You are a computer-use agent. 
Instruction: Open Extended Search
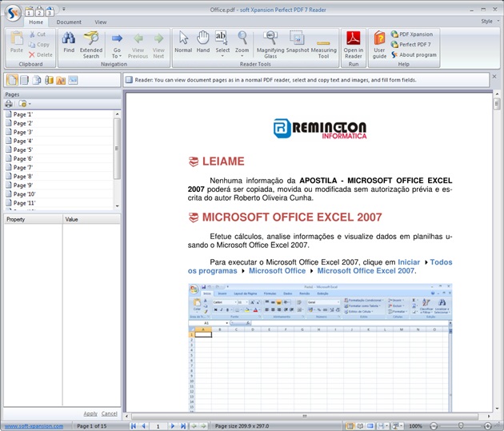pyautogui.click(x=91, y=45)
